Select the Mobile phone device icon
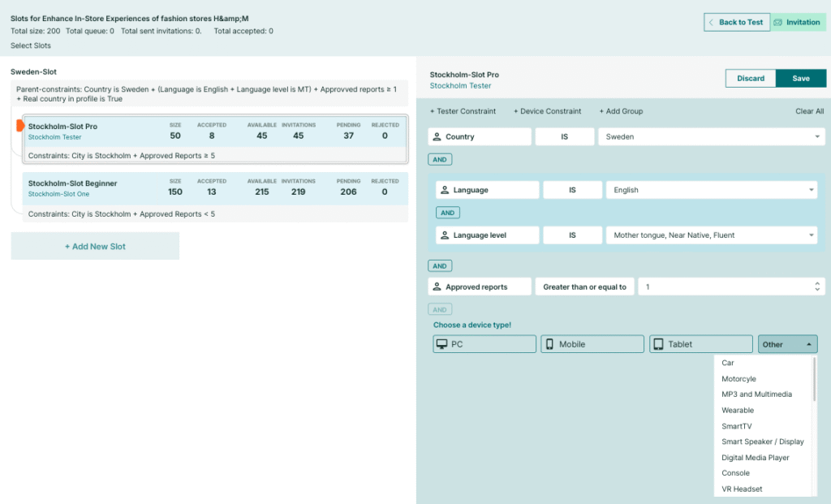This screenshot has width=831, height=504. 549,344
